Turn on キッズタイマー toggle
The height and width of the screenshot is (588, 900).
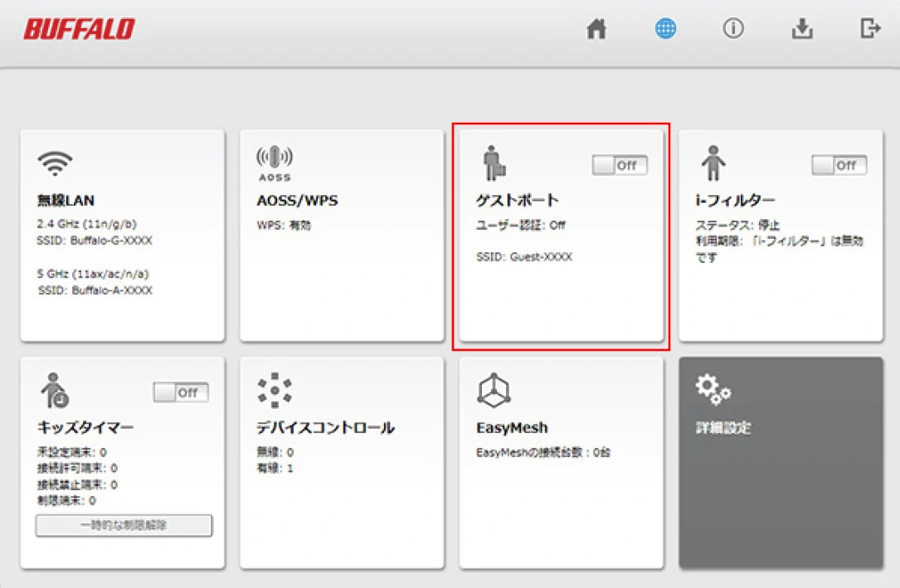pos(181,392)
